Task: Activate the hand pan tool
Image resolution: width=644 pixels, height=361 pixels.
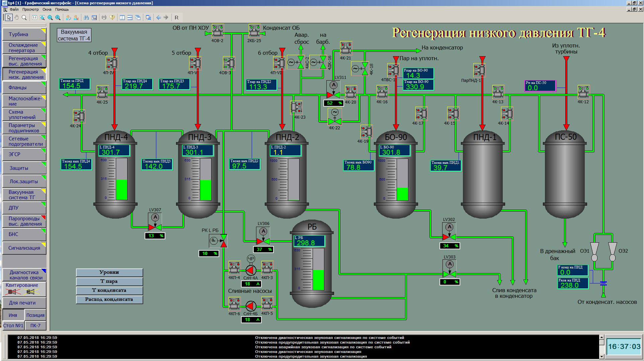Action: pos(17,18)
